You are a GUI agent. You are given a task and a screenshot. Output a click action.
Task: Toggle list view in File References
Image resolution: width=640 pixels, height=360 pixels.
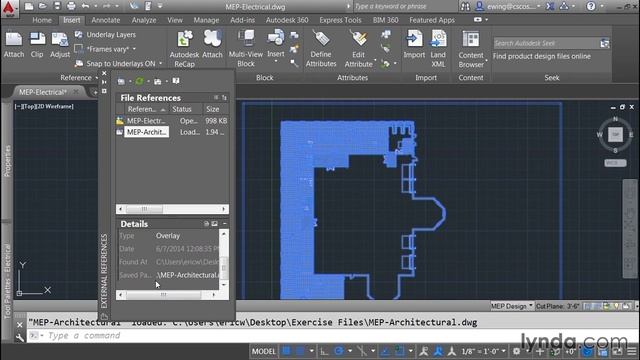tap(216, 98)
